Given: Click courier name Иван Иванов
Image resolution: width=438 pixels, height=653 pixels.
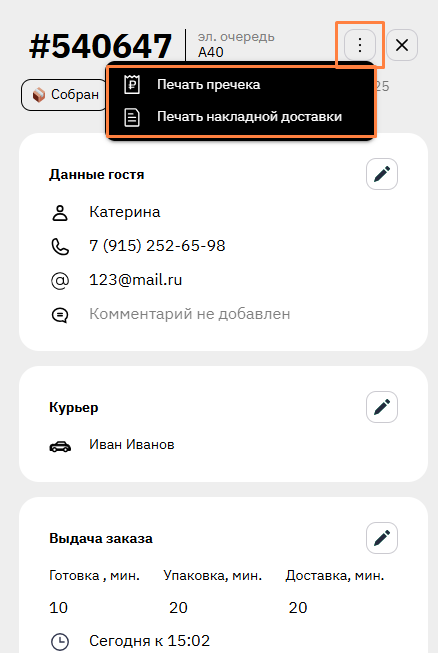Looking at the screenshot, I should click(132, 445).
